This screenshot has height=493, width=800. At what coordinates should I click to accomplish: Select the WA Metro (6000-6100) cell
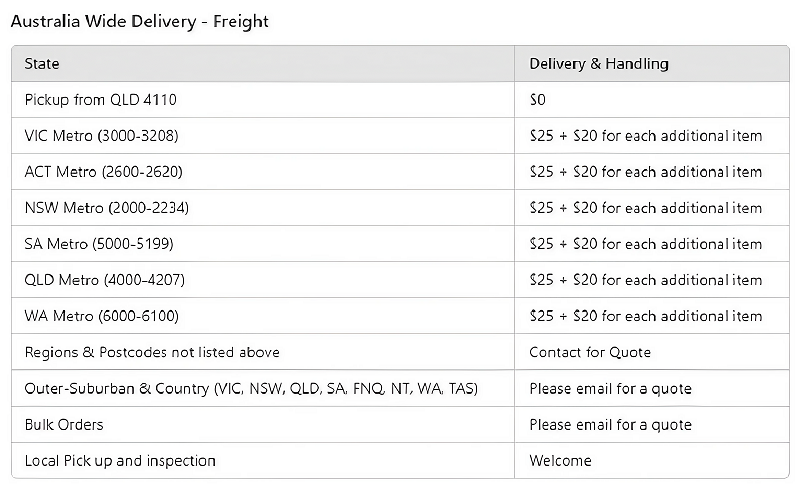point(101,316)
